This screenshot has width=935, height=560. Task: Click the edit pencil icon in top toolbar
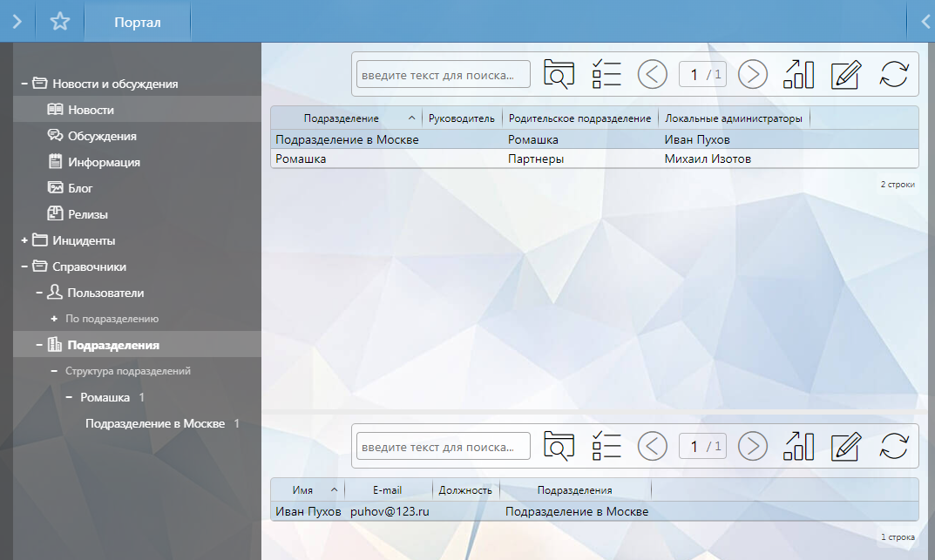click(x=845, y=74)
